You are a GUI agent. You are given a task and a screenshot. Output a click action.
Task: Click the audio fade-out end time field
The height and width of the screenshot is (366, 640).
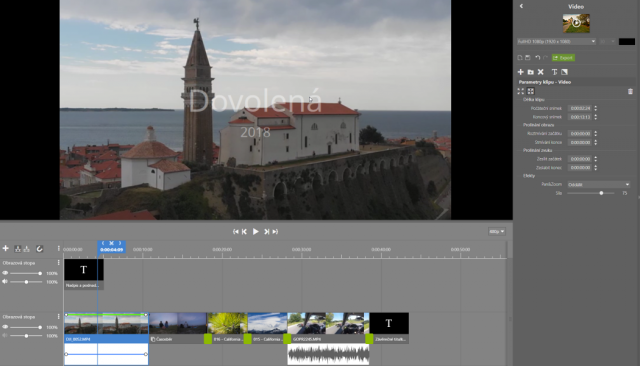[x=580, y=168]
